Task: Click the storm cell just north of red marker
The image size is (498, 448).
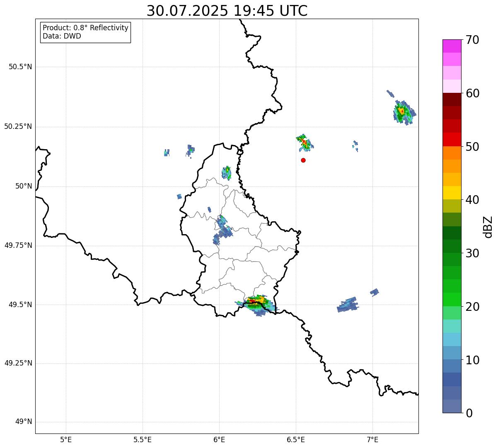Action: [305, 143]
